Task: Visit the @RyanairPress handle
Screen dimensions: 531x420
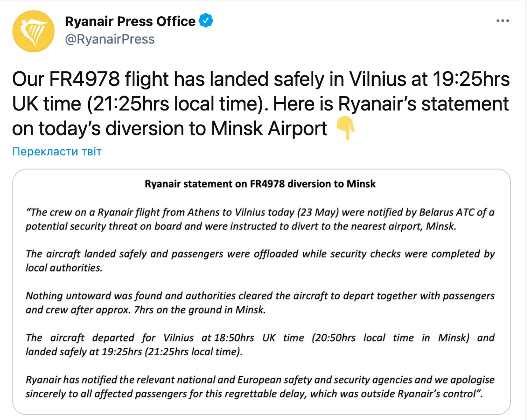Action: [x=110, y=40]
